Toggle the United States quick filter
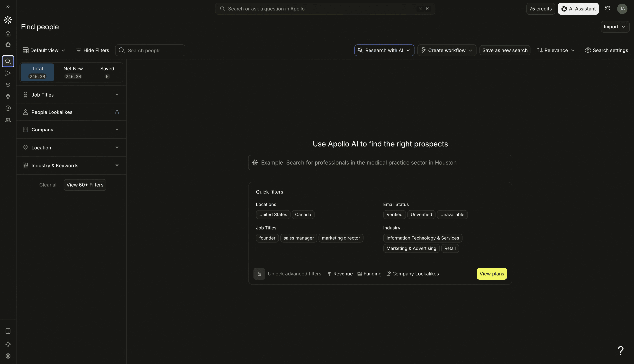This screenshot has width=634, height=364. tap(273, 214)
